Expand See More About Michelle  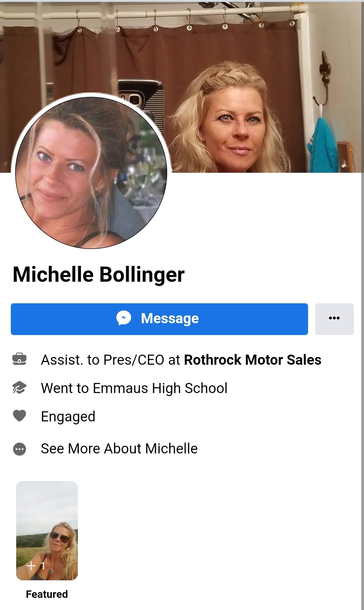point(119,449)
